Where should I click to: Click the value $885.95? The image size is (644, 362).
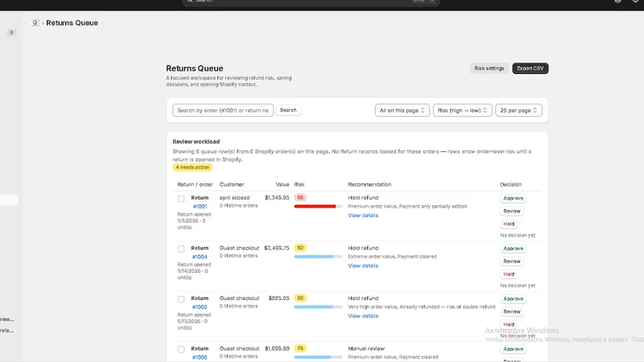coord(279,298)
